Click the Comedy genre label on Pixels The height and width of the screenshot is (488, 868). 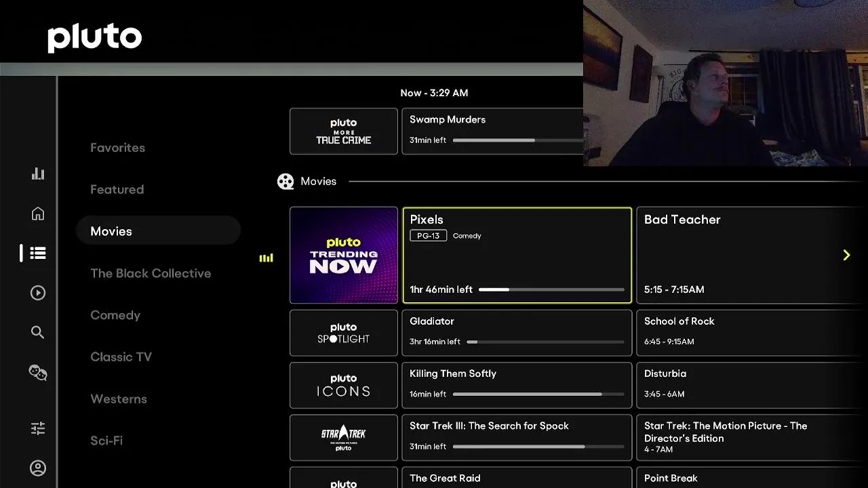pos(467,236)
